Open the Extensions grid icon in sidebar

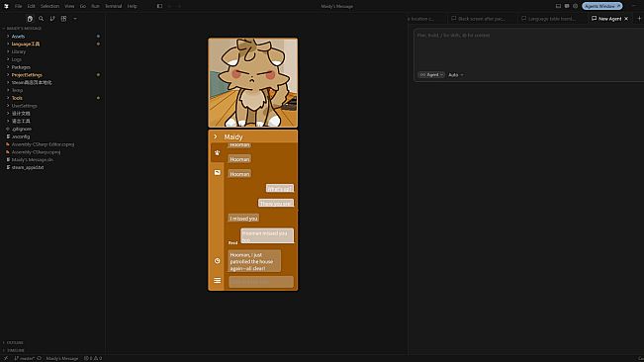(x=63, y=19)
